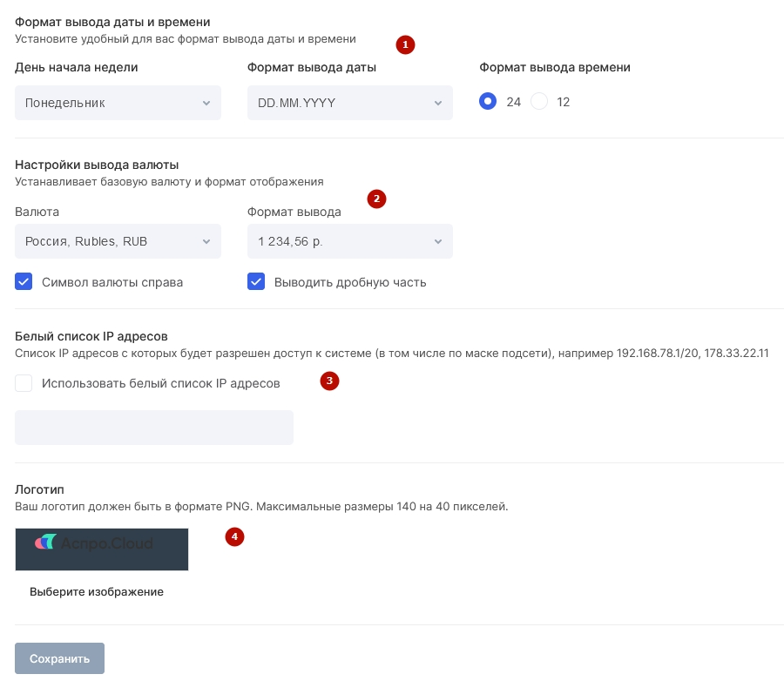Click the chevron arrow in Понедельник dropdown
This screenshot has height=681, width=784.
click(206, 103)
